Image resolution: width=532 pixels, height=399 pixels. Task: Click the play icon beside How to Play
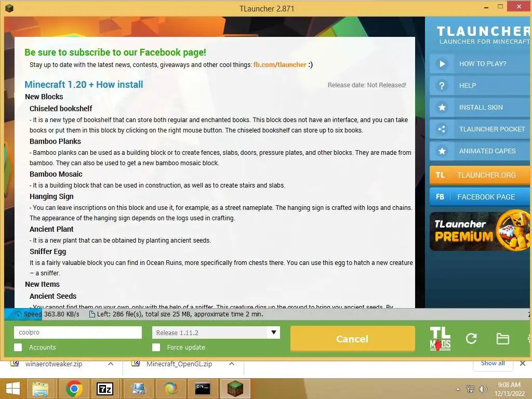pos(442,64)
